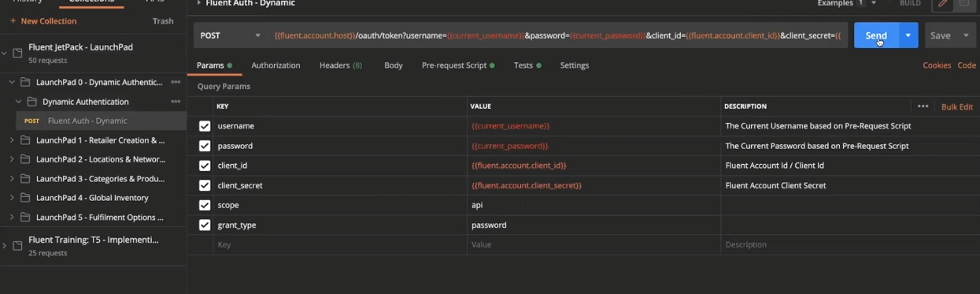Click the comment icon beside the pencil icon
The height and width of the screenshot is (294, 980).
click(x=964, y=4)
